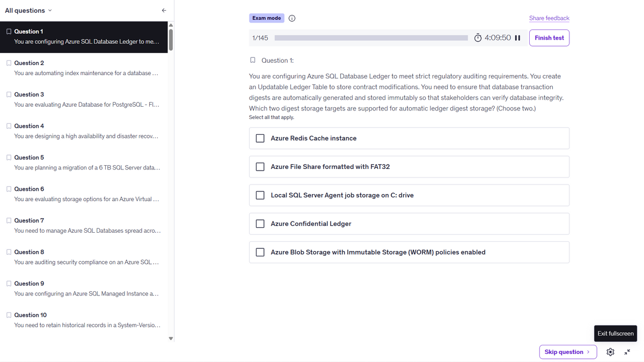
Task: Open Question 7 about managing SQL Databases
Action: [84, 226]
